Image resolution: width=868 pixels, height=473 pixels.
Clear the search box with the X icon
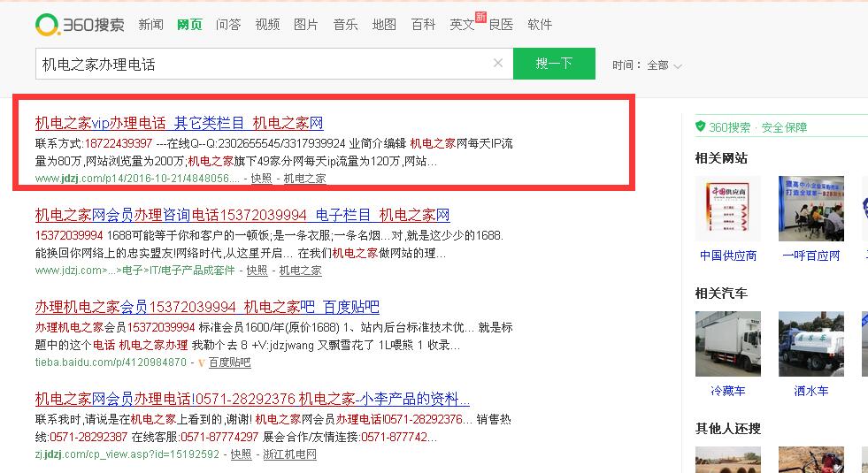498,63
